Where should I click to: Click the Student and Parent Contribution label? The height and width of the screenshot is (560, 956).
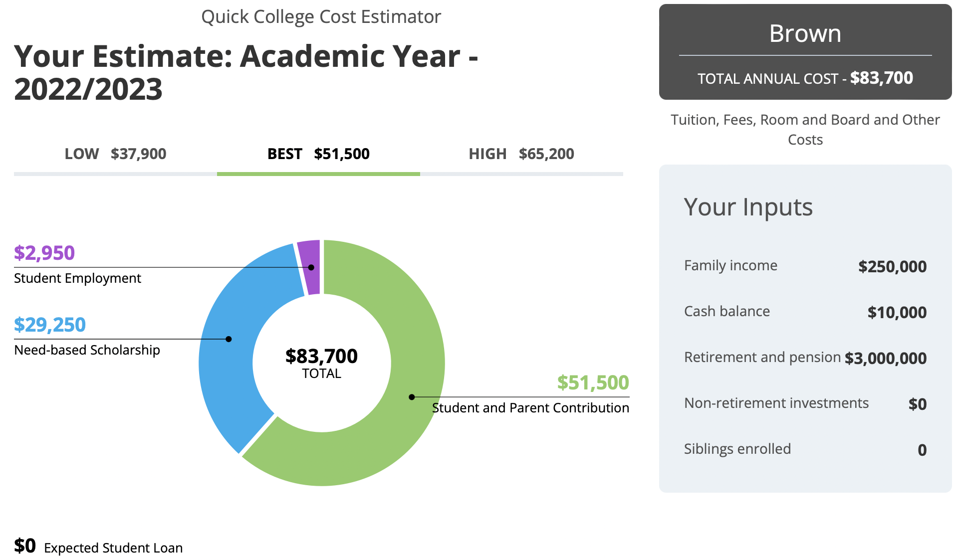530,408
